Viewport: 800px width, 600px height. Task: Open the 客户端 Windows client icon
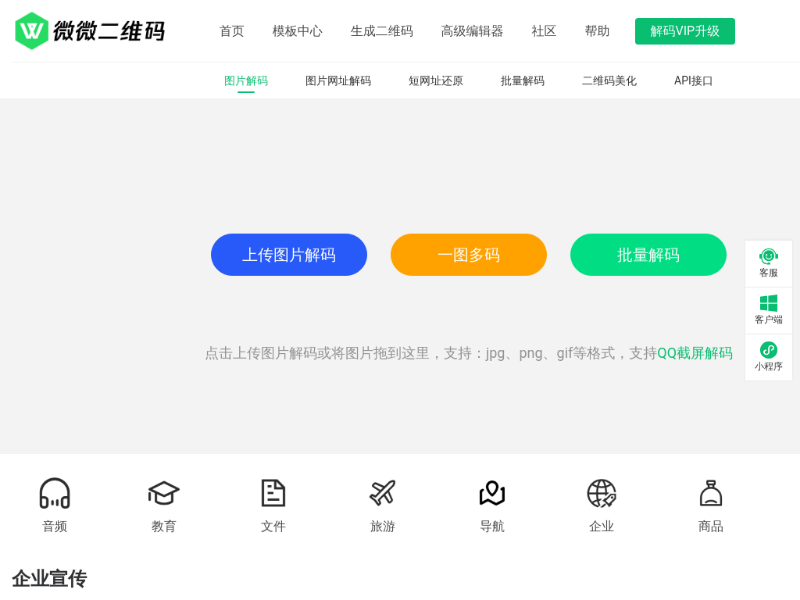[x=768, y=310]
